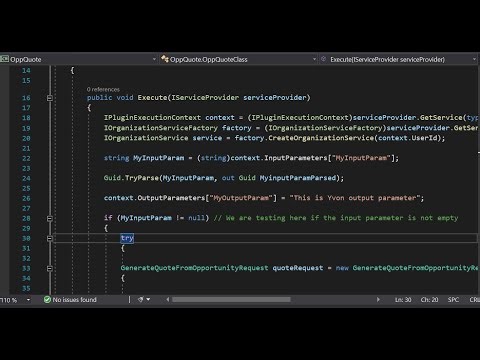Image resolution: width=480 pixels, height=360 pixels.
Task: Click line number 26 in the margin
Action: pos(26,198)
